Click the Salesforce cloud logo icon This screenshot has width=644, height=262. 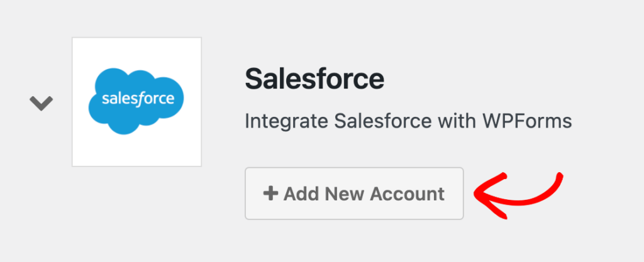tap(136, 101)
